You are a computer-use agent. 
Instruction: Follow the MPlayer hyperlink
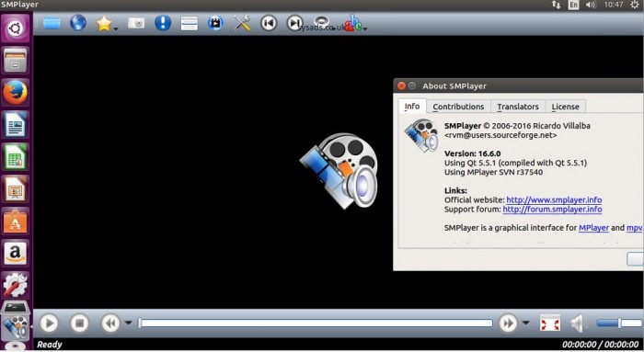point(593,228)
